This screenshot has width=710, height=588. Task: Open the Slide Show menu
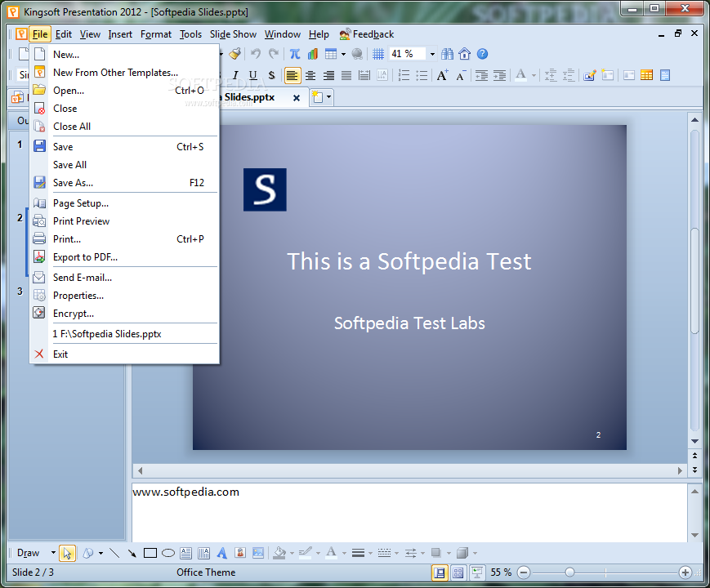tap(233, 34)
